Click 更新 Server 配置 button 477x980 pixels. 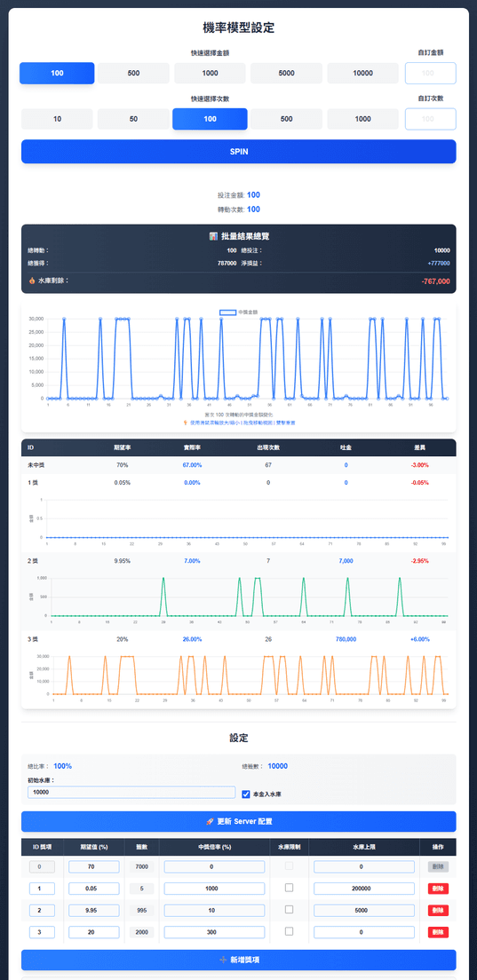pyautogui.click(x=239, y=821)
